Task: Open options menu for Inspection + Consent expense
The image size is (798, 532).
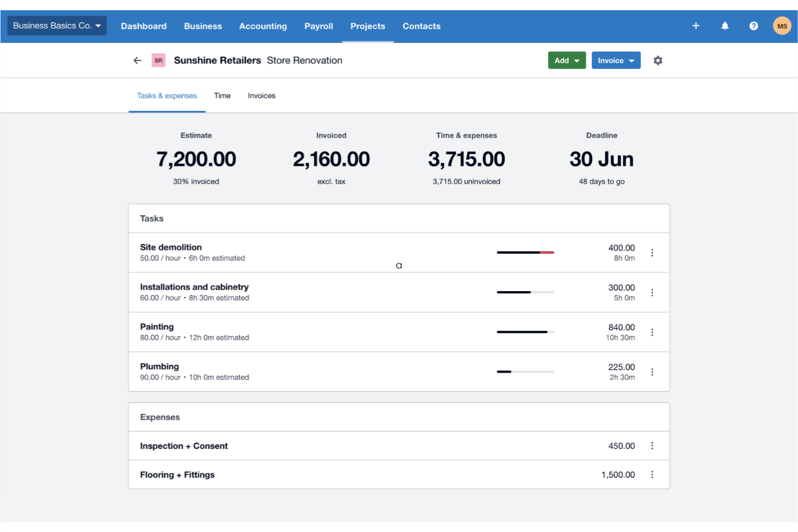Action: [x=652, y=446]
